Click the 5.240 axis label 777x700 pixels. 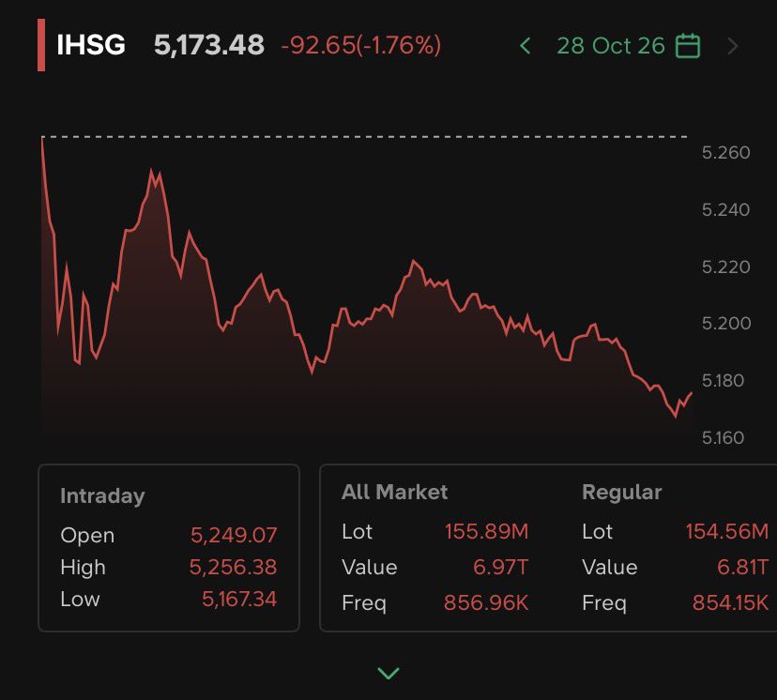click(x=725, y=210)
